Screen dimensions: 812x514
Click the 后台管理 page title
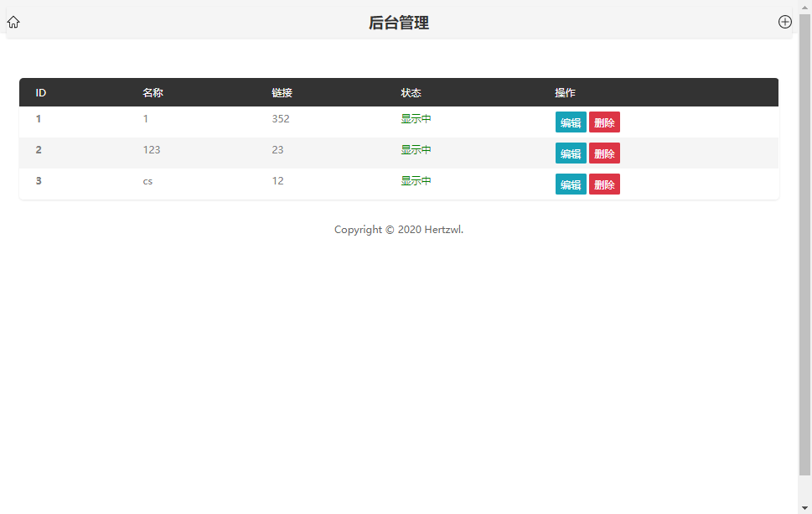coord(398,23)
